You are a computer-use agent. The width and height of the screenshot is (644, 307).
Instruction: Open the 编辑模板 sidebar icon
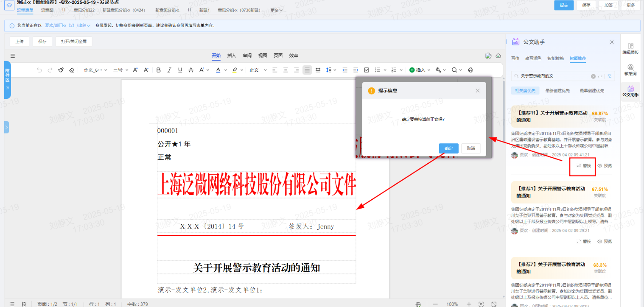pyautogui.click(x=630, y=49)
